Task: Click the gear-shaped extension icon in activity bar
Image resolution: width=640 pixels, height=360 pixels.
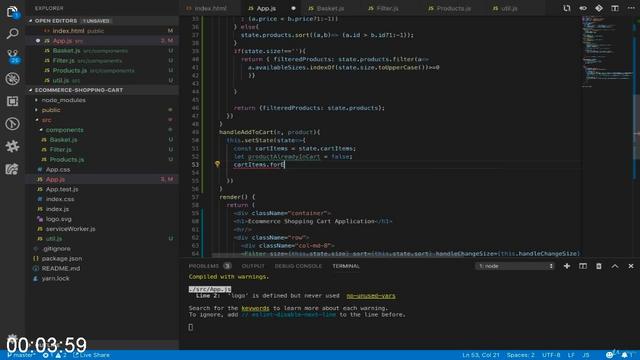Action: coord(12,146)
